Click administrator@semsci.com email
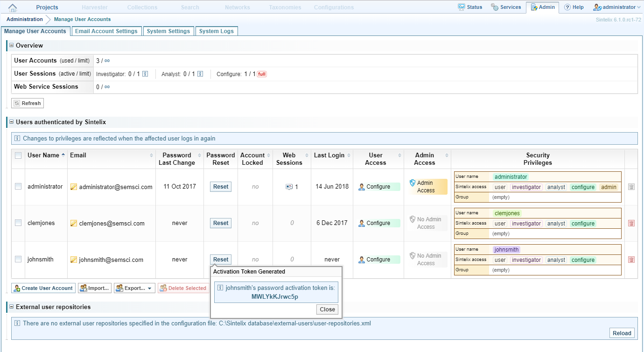 tap(116, 187)
